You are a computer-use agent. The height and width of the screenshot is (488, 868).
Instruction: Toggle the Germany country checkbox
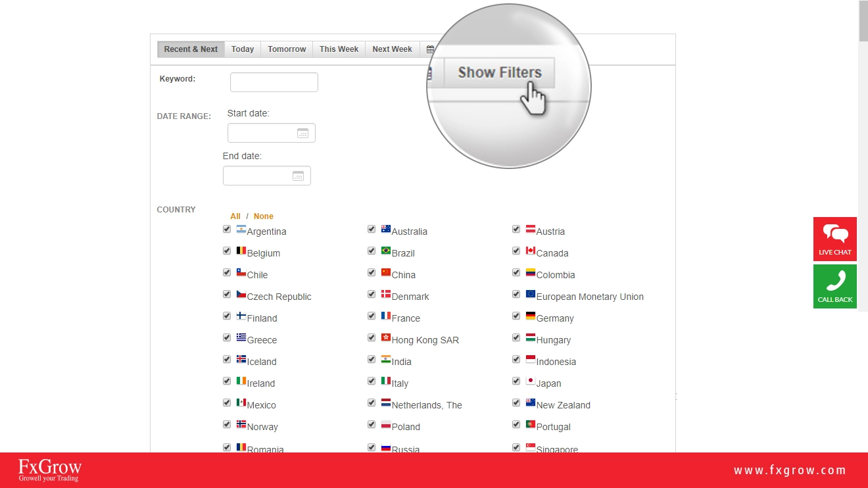coord(516,316)
